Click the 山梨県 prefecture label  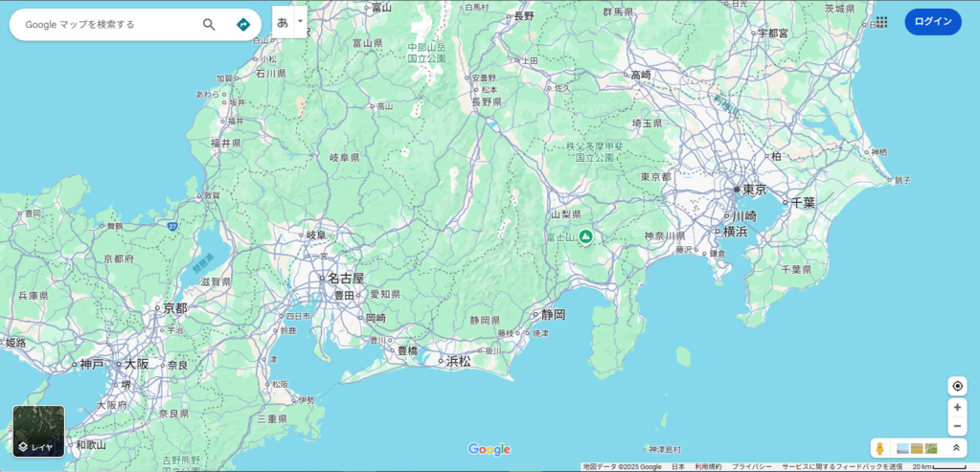point(566,214)
